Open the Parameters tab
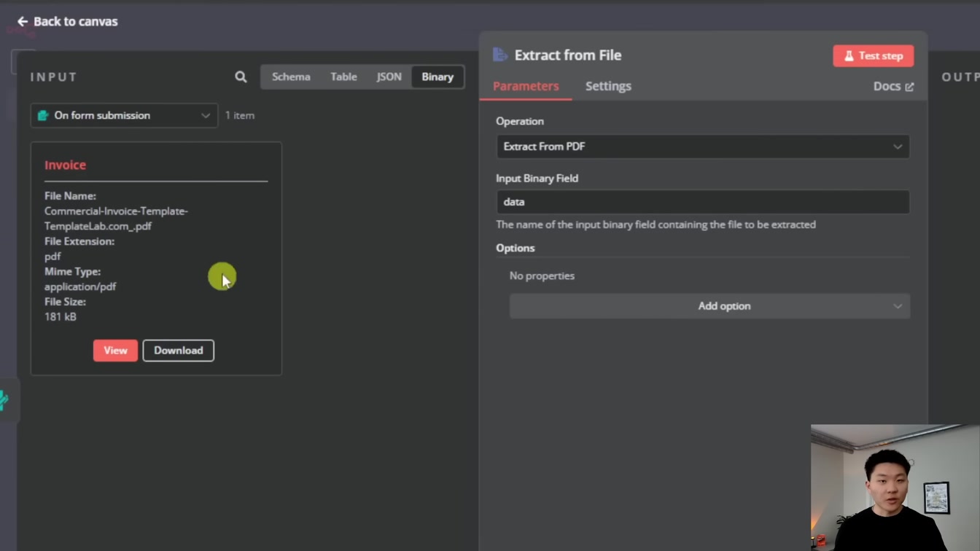This screenshot has height=551, width=980. pos(526,86)
